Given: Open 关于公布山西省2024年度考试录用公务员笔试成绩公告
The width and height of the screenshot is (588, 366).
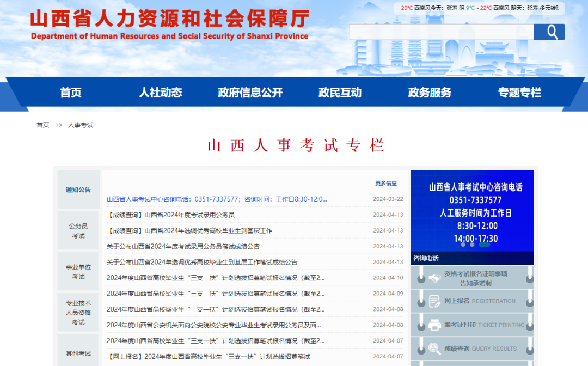Looking at the screenshot, I should (x=183, y=246).
